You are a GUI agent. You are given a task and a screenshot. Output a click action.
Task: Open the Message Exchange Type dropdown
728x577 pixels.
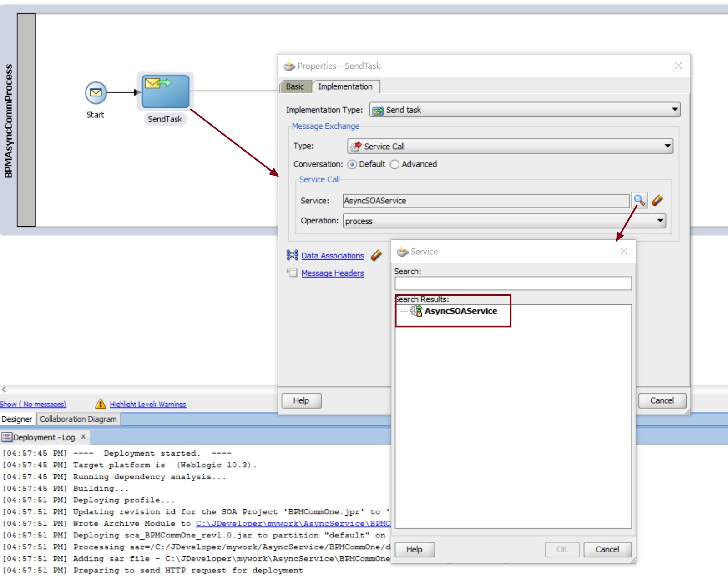[667, 146]
